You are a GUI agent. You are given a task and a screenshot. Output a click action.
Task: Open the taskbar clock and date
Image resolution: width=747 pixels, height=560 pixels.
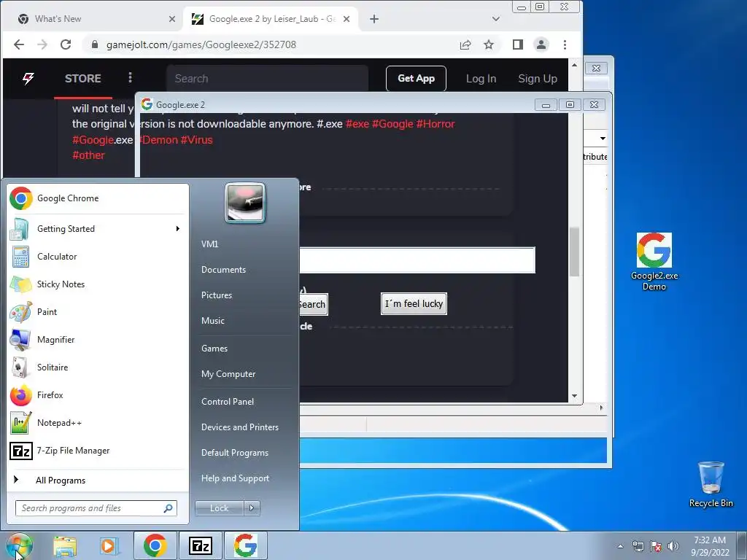click(x=710, y=546)
